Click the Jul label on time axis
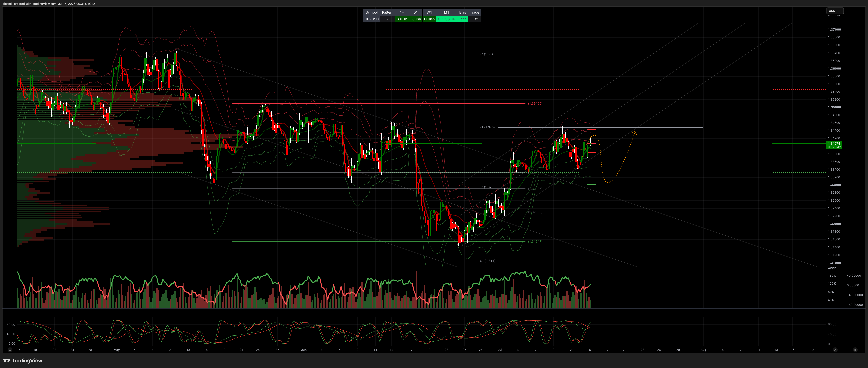868x368 pixels. (500, 350)
